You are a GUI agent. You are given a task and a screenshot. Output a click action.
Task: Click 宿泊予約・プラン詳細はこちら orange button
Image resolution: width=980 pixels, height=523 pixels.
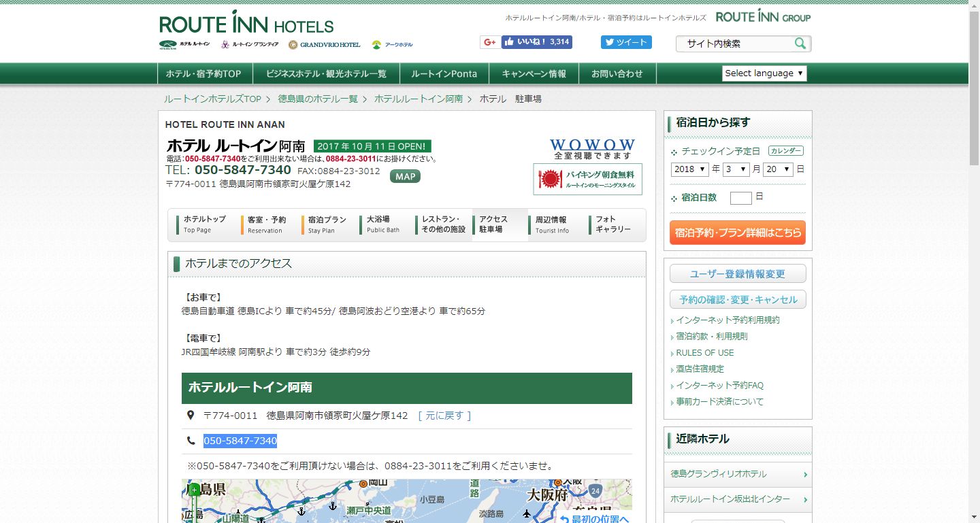click(x=738, y=233)
